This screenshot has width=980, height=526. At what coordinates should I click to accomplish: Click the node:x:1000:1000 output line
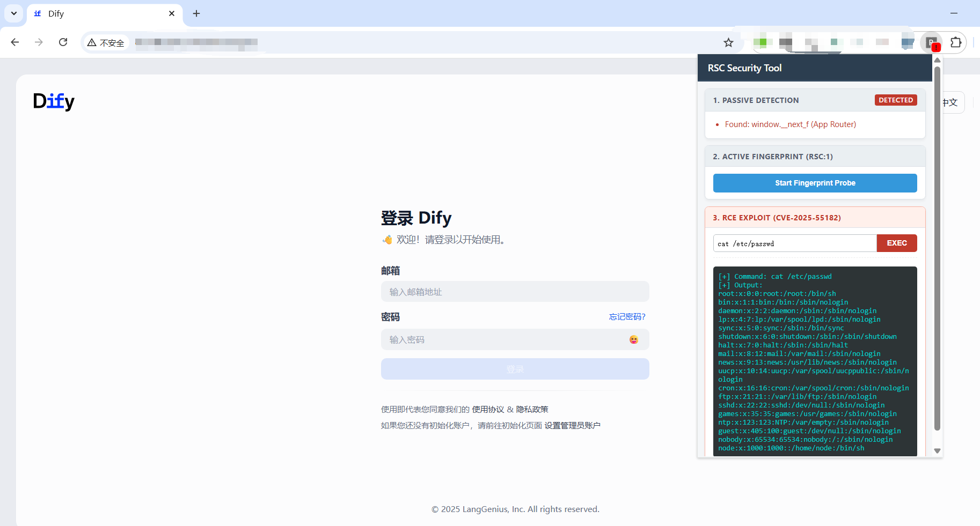pyautogui.click(x=791, y=448)
